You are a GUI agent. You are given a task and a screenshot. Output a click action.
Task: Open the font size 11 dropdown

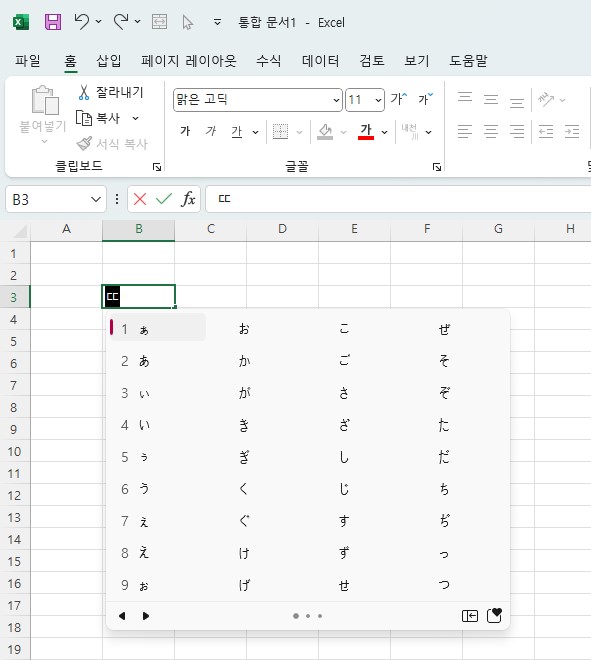(378, 100)
